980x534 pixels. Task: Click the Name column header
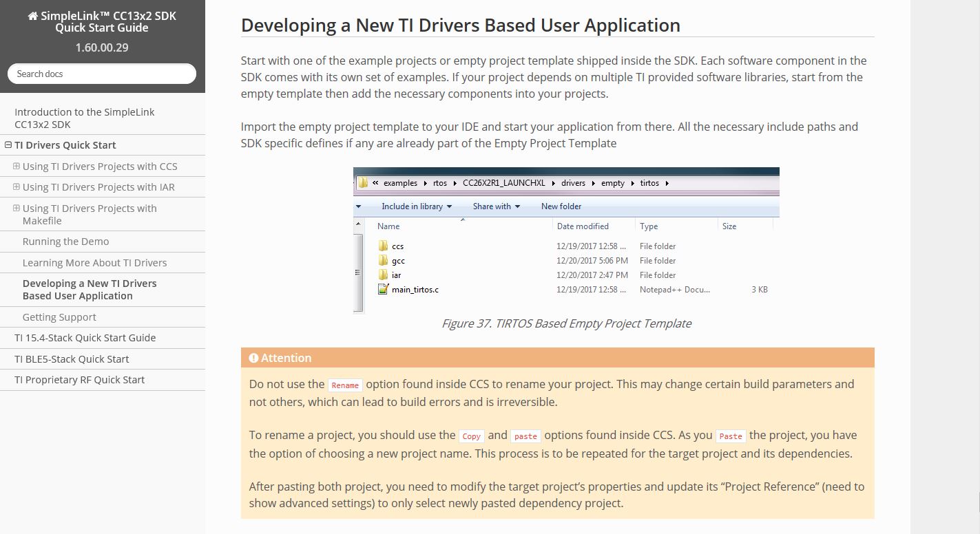(388, 226)
